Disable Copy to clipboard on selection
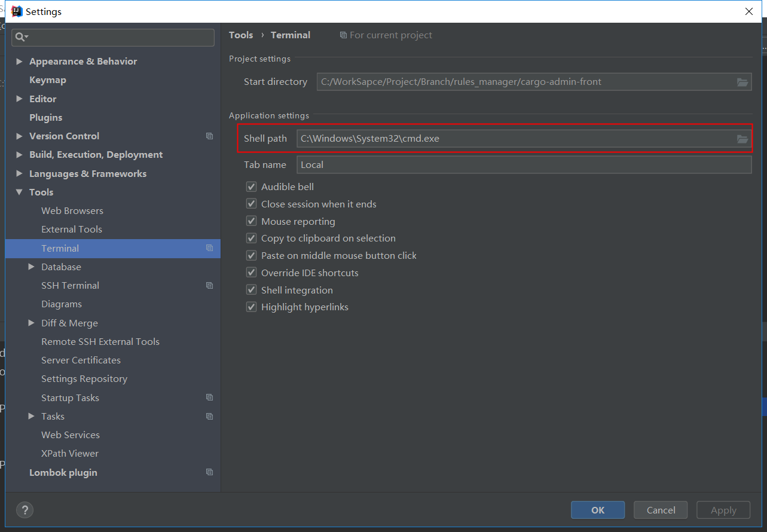Screen dimensions: 767x532 click(251, 238)
